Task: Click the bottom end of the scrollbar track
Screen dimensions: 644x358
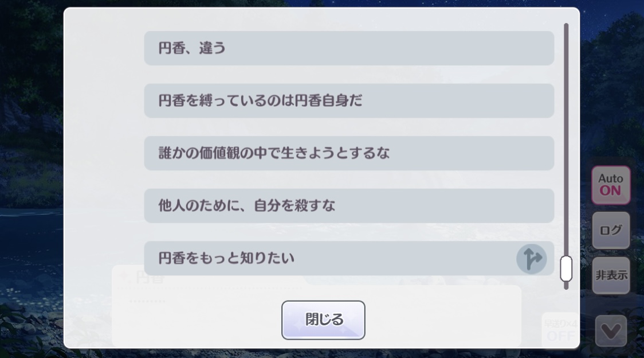Action: (566, 286)
